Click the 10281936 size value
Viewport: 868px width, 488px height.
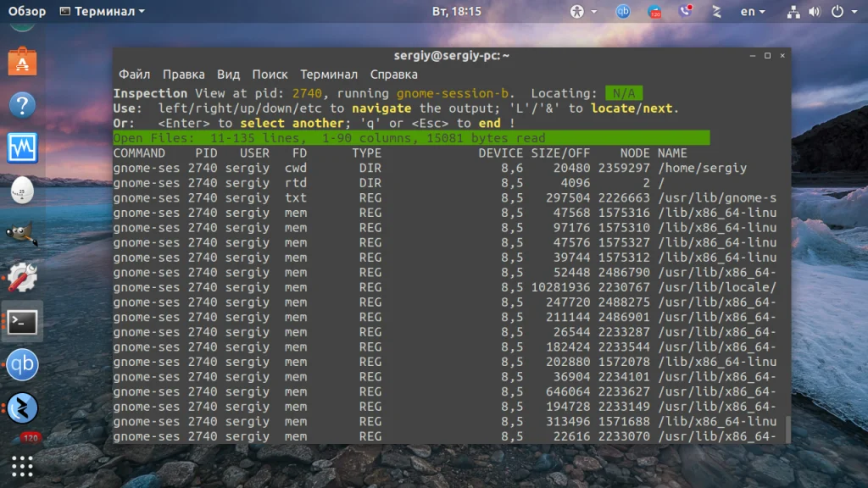560,287
